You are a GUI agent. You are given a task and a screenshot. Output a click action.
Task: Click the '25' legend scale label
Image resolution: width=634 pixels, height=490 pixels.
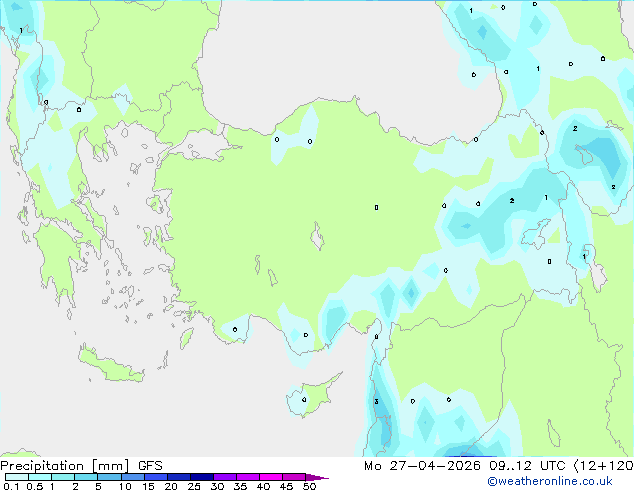(x=194, y=486)
